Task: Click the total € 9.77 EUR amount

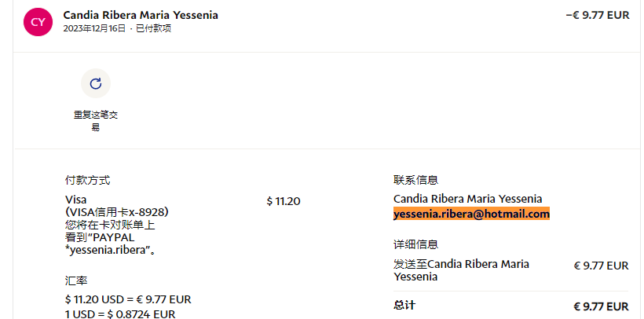Action: pos(601,306)
